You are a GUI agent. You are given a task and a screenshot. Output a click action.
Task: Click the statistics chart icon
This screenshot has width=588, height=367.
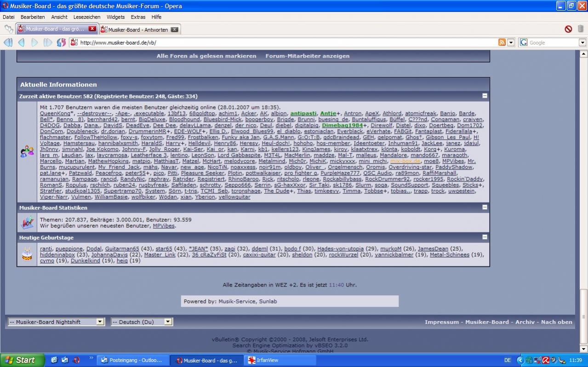27,223
